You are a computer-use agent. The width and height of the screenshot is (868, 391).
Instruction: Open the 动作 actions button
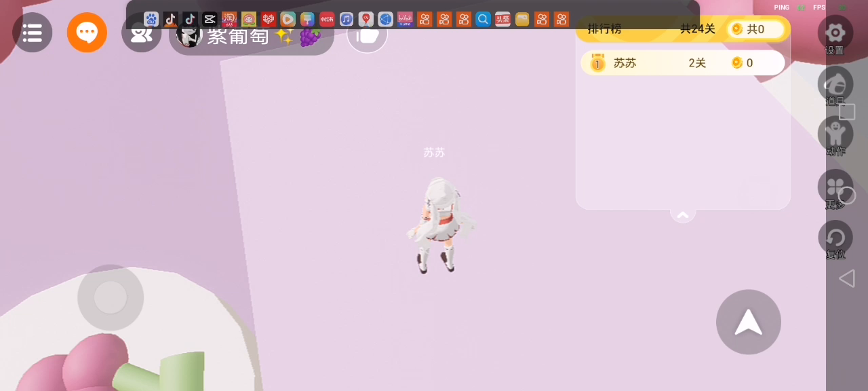pos(835,135)
